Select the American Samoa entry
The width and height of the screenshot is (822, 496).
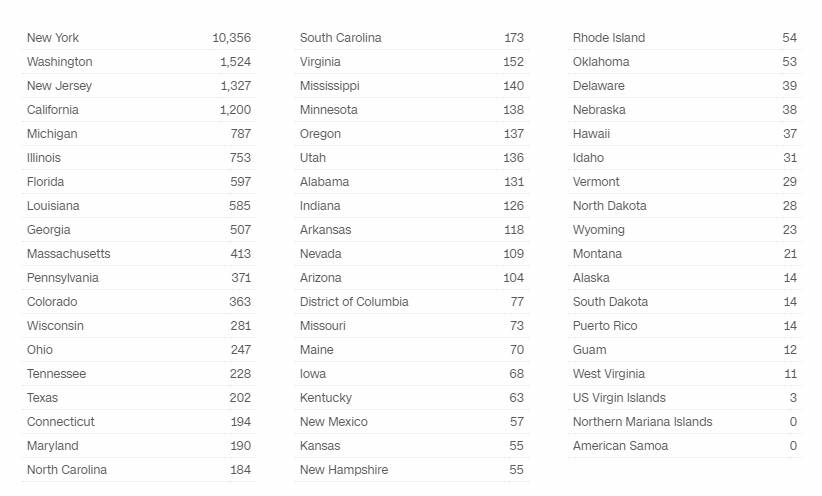tap(620, 446)
